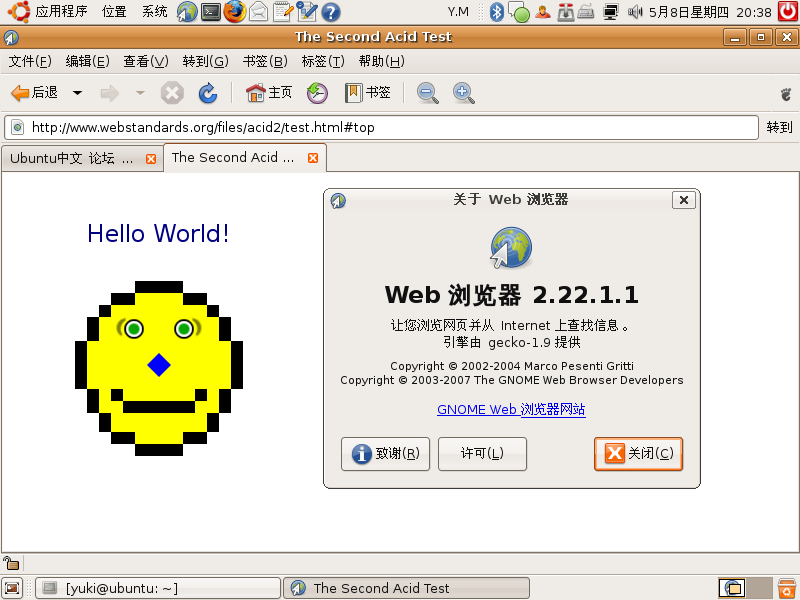This screenshot has width=800, height=600.
Task: Open the Bookmarks menu
Action: (x=265, y=62)
